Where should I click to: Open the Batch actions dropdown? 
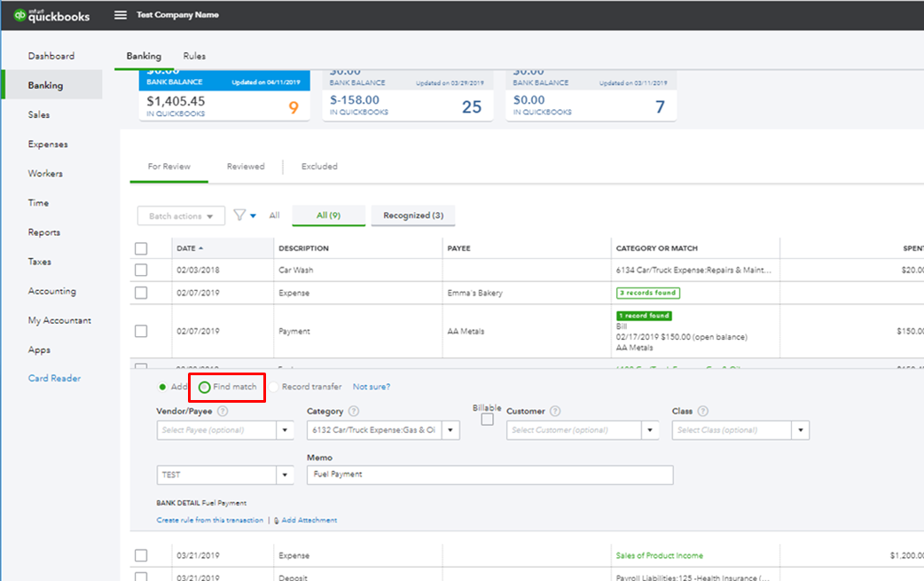pyautogui.click(x=180, y=216)
